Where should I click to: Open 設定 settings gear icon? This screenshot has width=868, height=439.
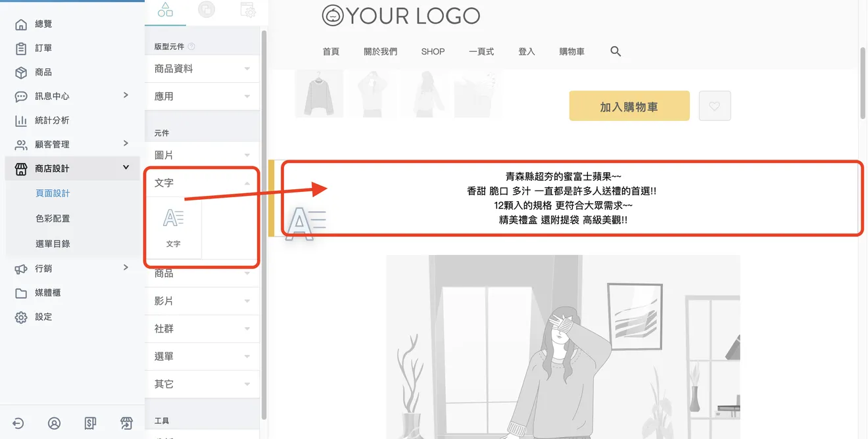click(21, 317)
